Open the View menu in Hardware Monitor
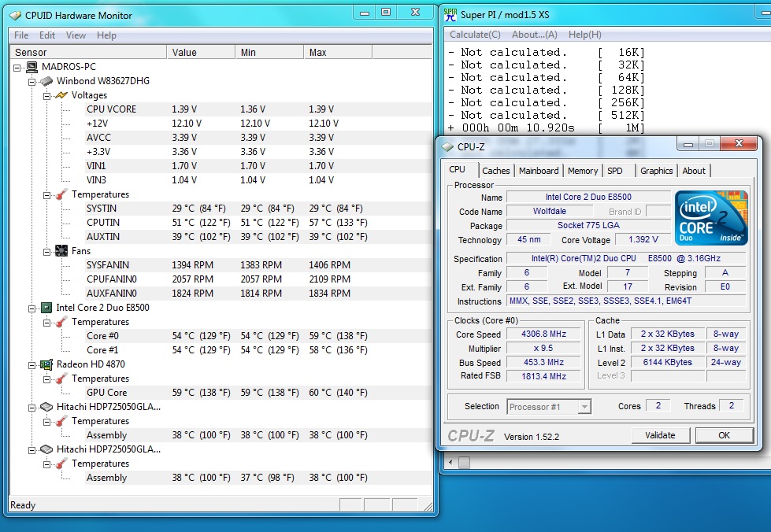The image size is (771, 532). pos(76,35)
